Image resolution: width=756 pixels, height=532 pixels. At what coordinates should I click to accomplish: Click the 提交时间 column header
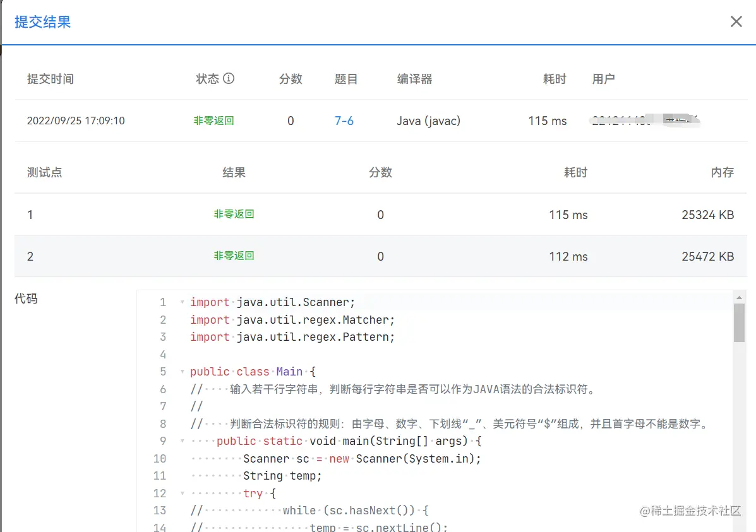click(50, 78)
